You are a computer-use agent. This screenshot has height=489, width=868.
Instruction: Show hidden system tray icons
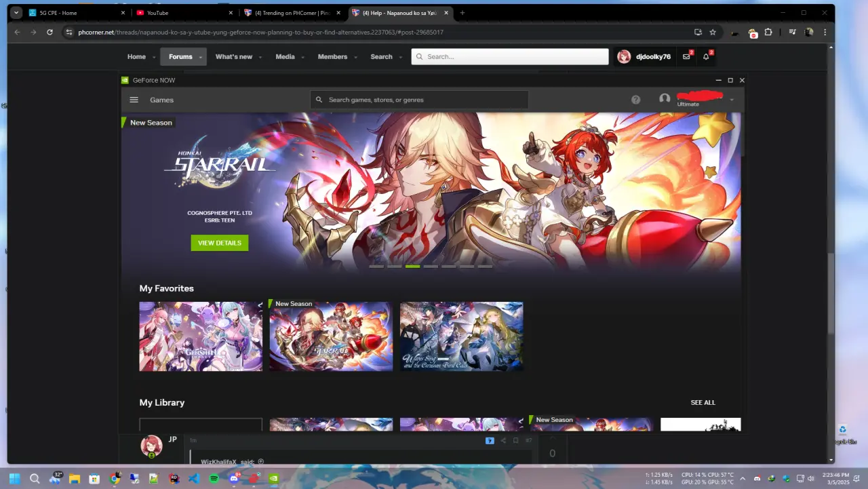click(743, 479)
